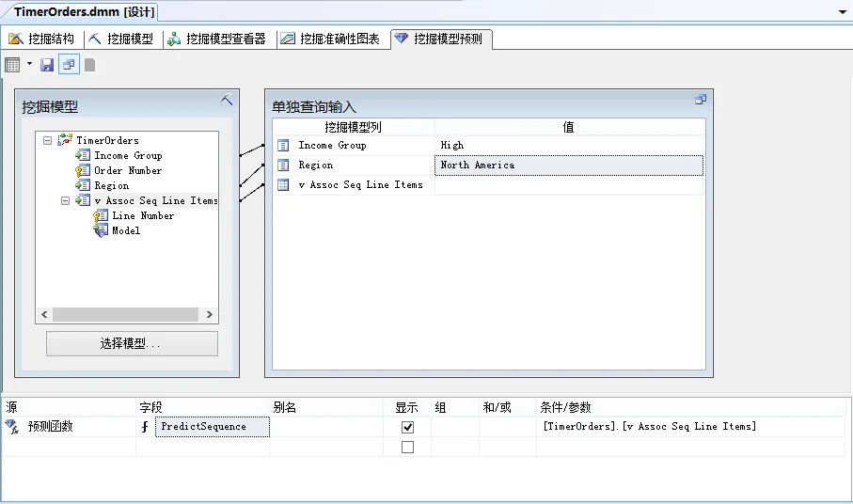Image resolution: width=853 pixels, height=504 pixels.
Task: Click the grayed document icon in toolbar
Action: pos(89,65)
